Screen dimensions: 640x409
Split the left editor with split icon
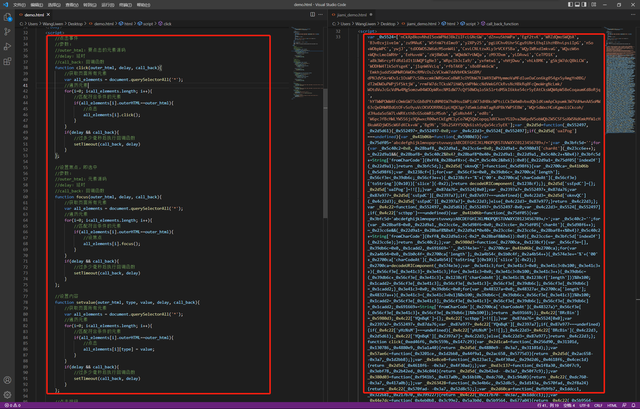(x=312, y=14)
